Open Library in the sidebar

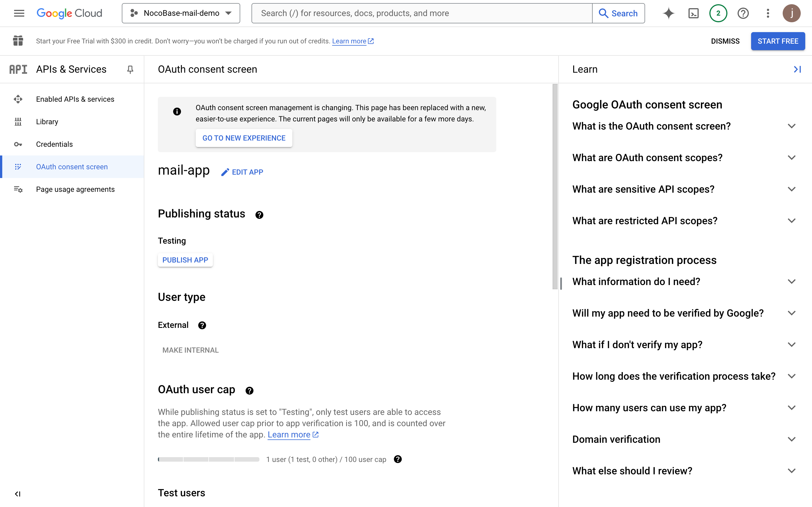[47, 122]
